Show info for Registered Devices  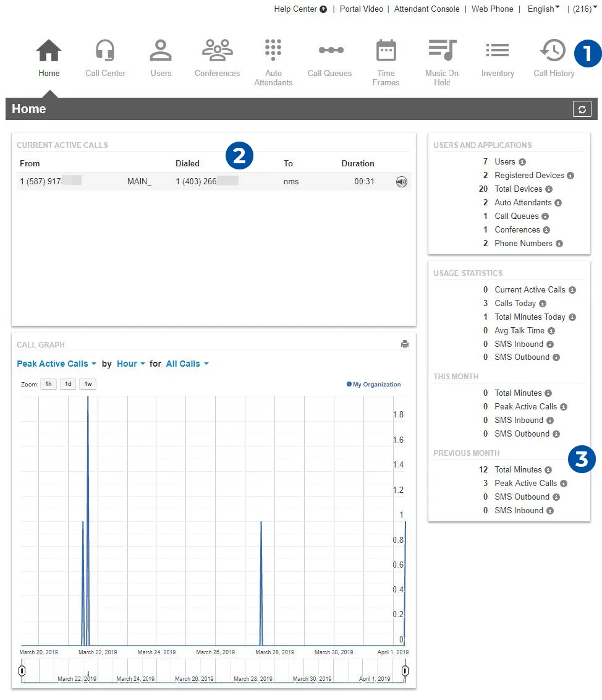point(570,176)
